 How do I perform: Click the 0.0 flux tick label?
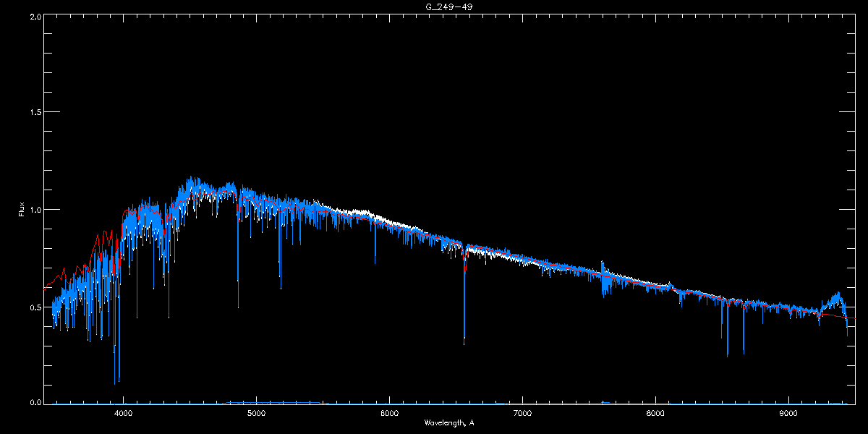click(34, 401)
